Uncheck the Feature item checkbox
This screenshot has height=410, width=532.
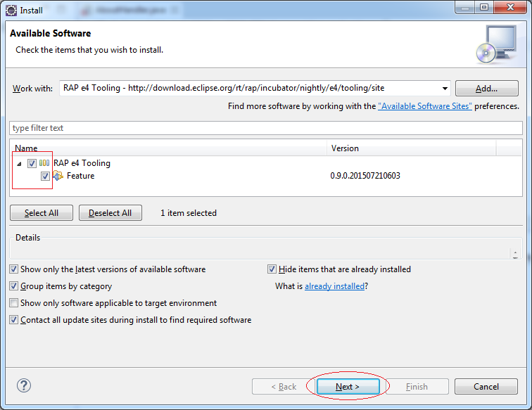(45, 176)
